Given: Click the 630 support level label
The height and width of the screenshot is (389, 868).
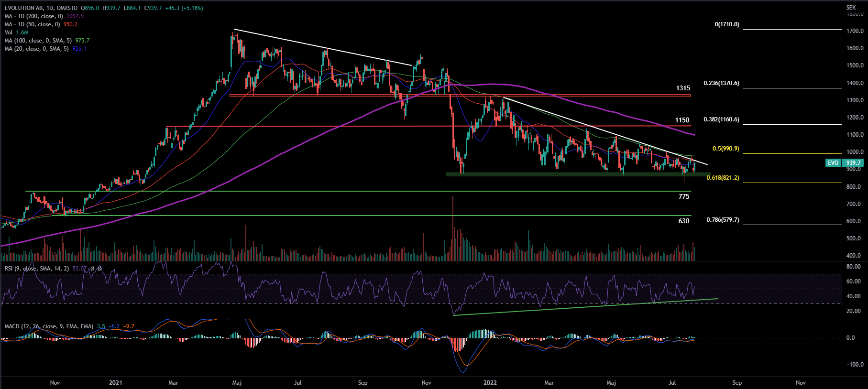Looking at the screenshot, I should click(684, 221).
